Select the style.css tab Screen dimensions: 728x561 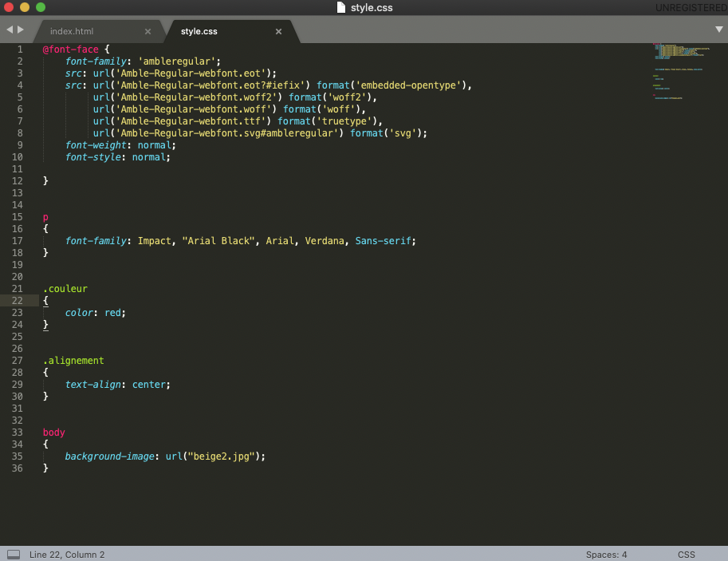(199, 32)
